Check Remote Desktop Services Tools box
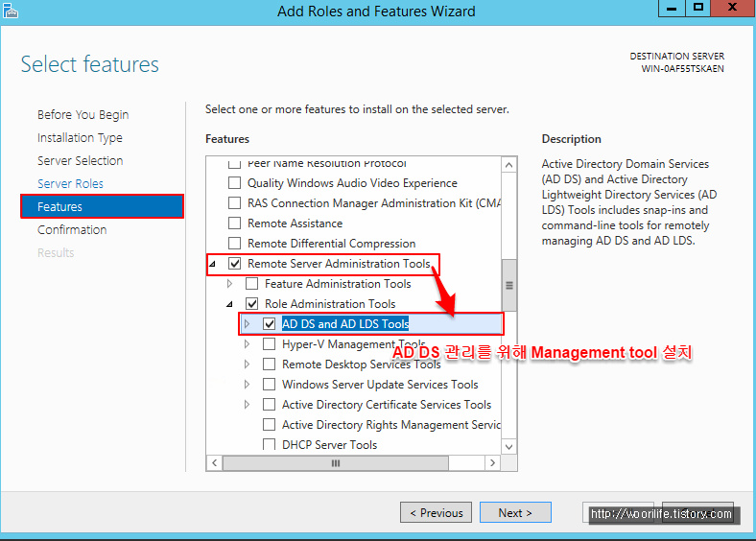Screen dimensions: 756x541 pyautogui.click(x=269, y=365)
